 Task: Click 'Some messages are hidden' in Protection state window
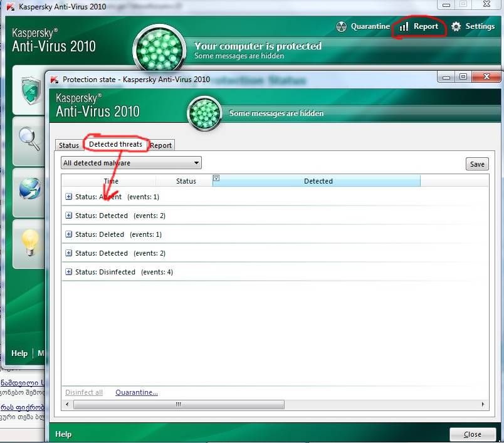click(276, 113)
